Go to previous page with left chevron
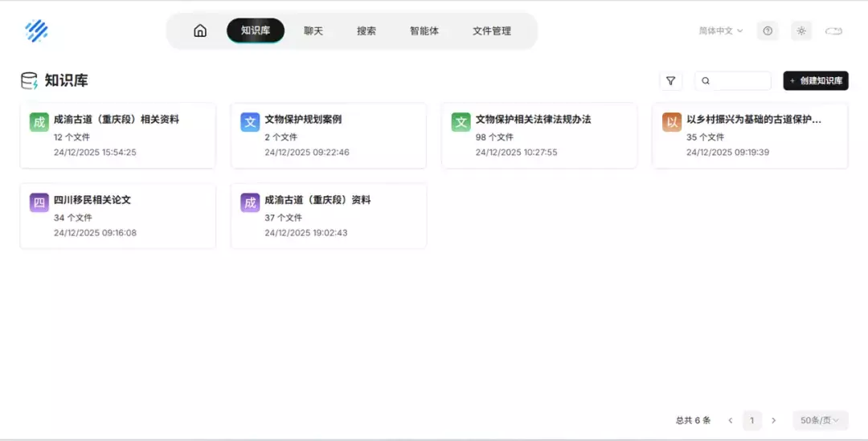The image size is (868, 441). [x=730, y=420]
